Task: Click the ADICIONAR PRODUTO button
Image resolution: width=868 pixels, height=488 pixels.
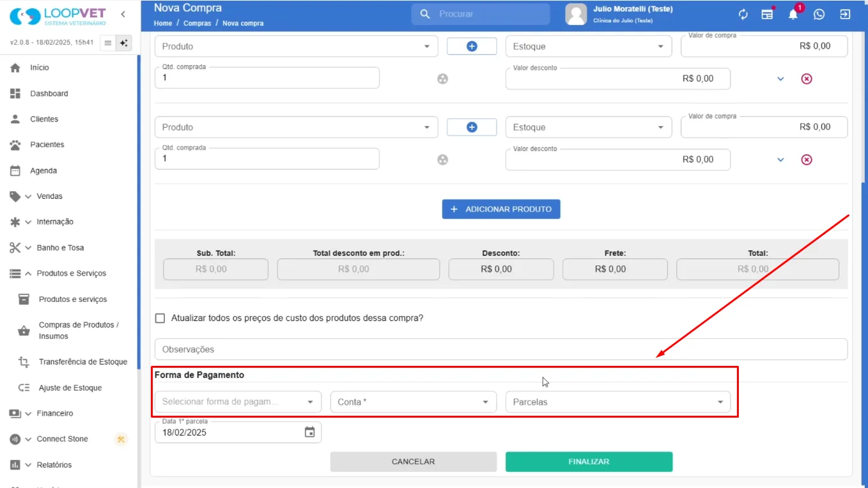Action: (501, 209)
